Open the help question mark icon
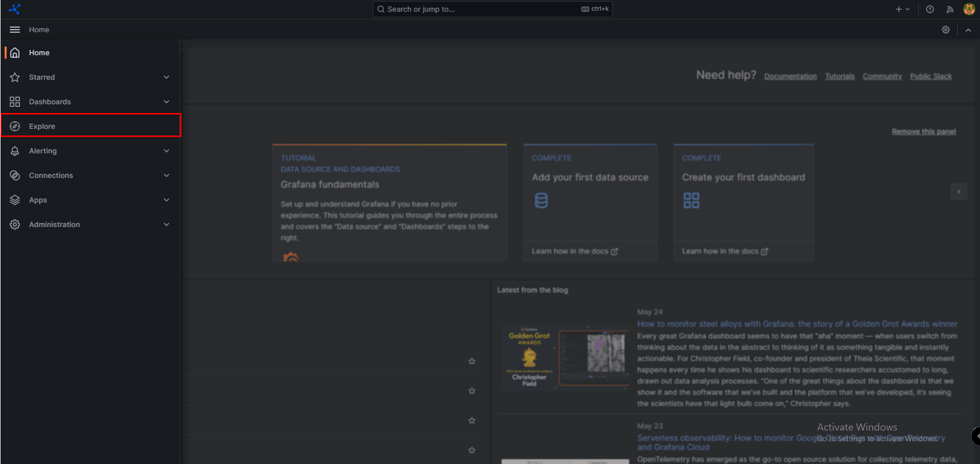The height and width of the screenshot is (464, 980). pyautogui.click(x=930, y=9)
